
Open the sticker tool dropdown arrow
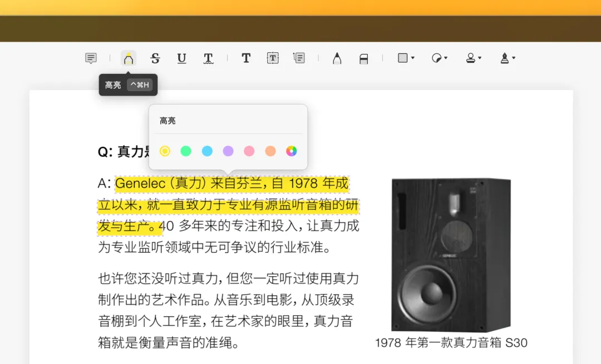point(446,58)
